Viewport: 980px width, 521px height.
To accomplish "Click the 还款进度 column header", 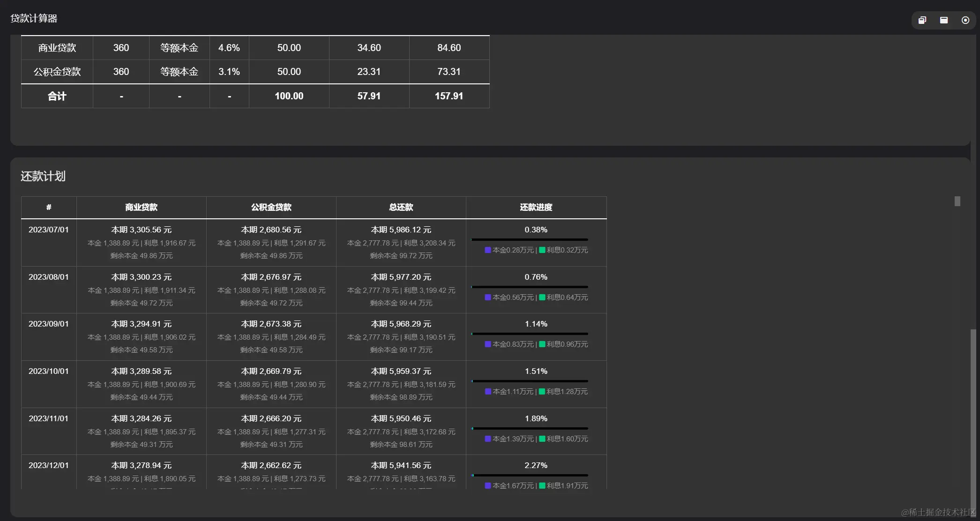I will pyautogui.click(x=536, y=207).
